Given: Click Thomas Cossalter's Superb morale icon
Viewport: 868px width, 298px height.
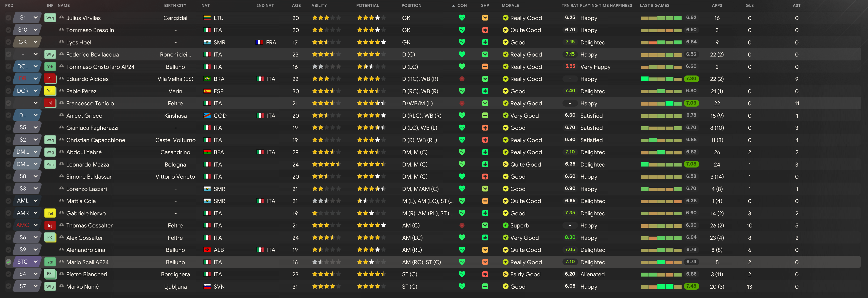Looking at the screenshot, I should click(505, 225).
